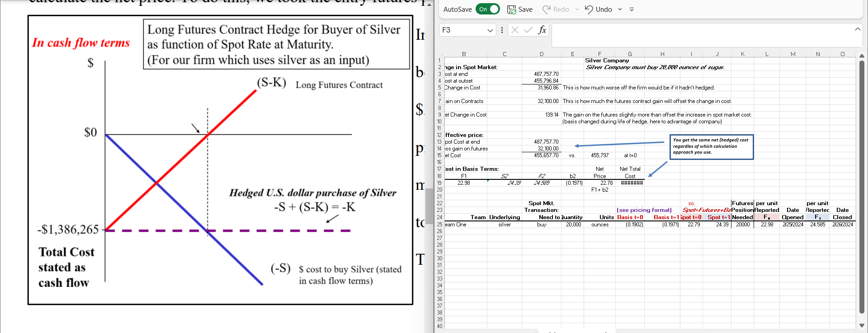Open Customize Quick Access Toolbar dropdown
Image resolution: width=868 pixels, height=333 pixels.
(x=632, y=9)
